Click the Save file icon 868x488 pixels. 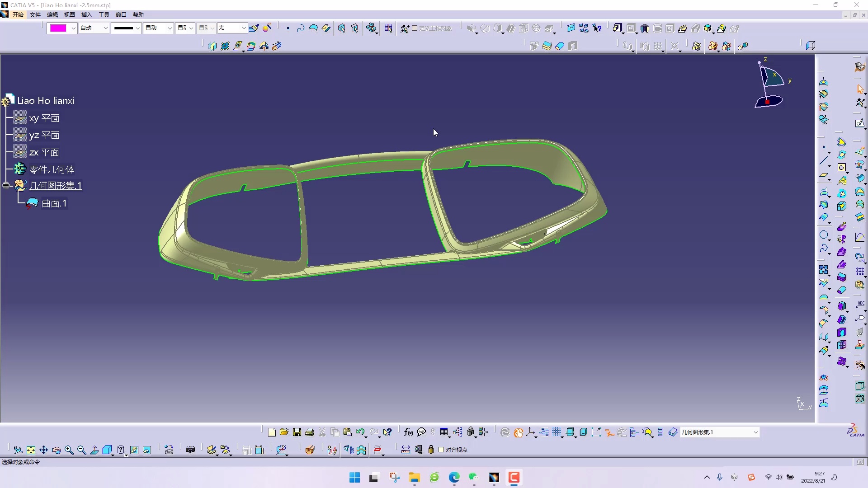297,432
